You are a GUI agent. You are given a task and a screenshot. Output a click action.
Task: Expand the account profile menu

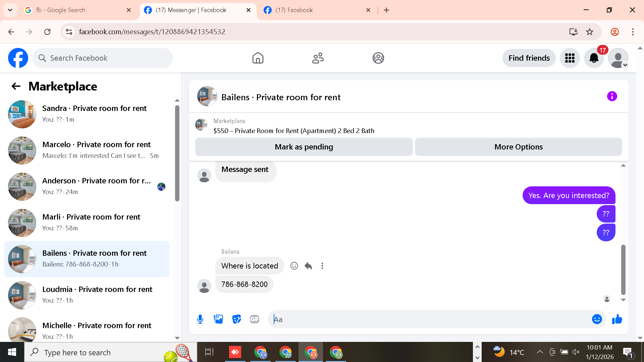click(618, 58)
